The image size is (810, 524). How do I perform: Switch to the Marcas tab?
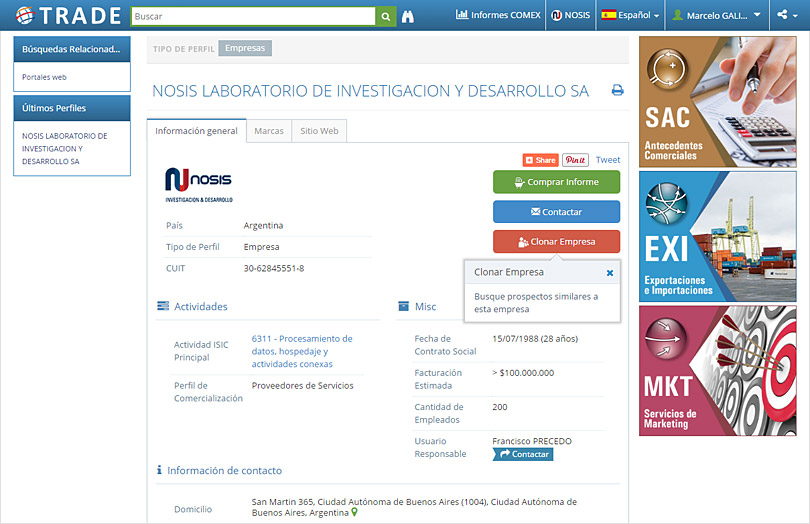pos(269,131)
